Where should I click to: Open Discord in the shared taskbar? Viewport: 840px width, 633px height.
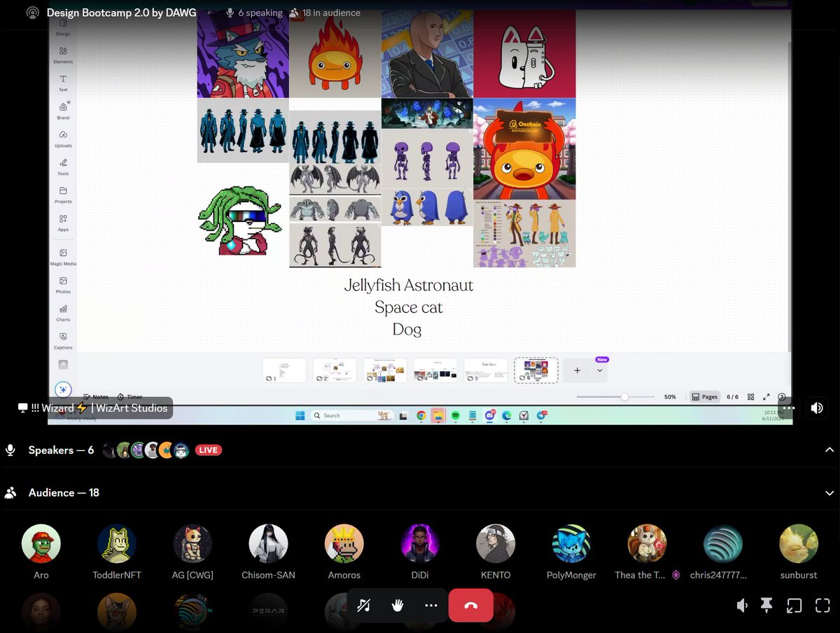click(490, 415)
